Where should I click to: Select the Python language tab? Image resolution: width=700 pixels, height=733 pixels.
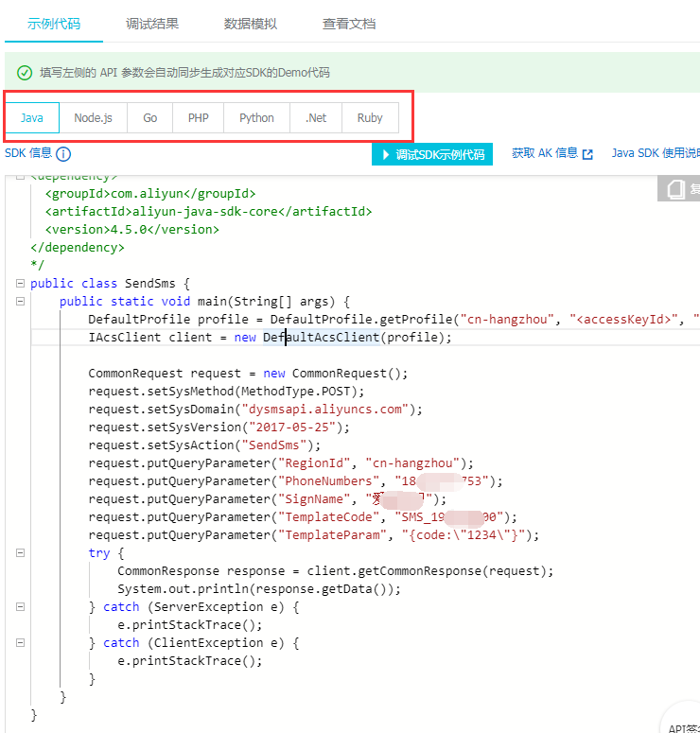(x=256, y=118)
